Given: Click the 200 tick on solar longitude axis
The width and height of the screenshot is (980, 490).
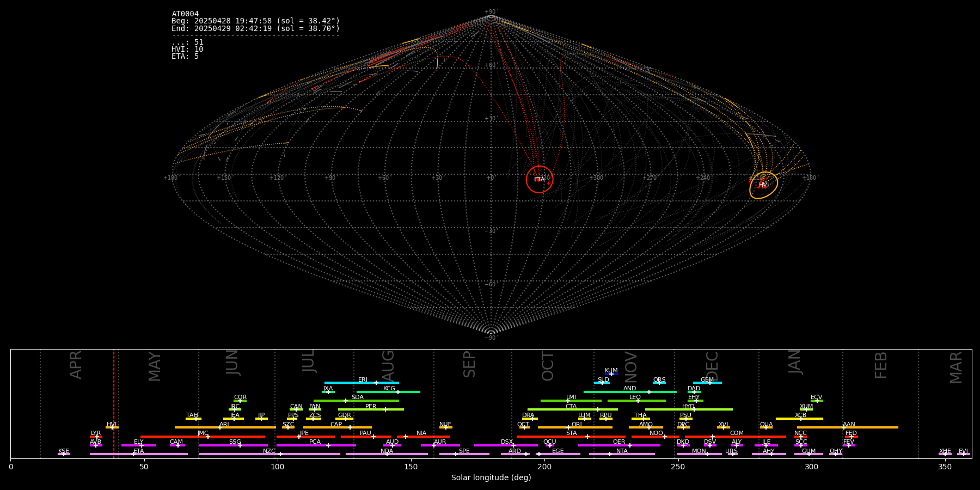Looking at the screenshot, I should [544, 467].
